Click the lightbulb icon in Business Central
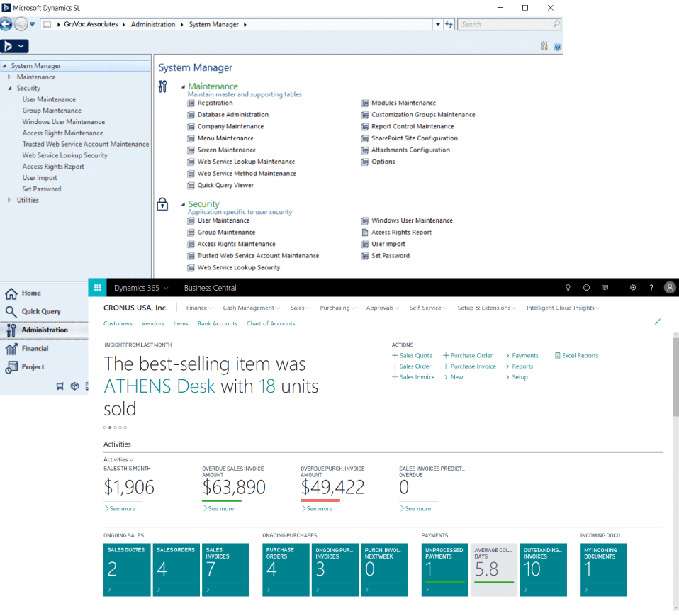679x616 pixels. (x=568, y=288)
